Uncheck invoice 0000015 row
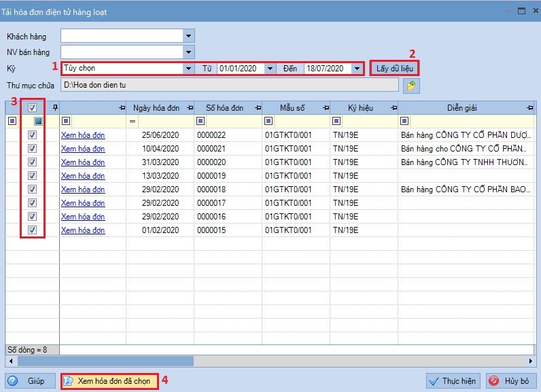 point(32,230)
